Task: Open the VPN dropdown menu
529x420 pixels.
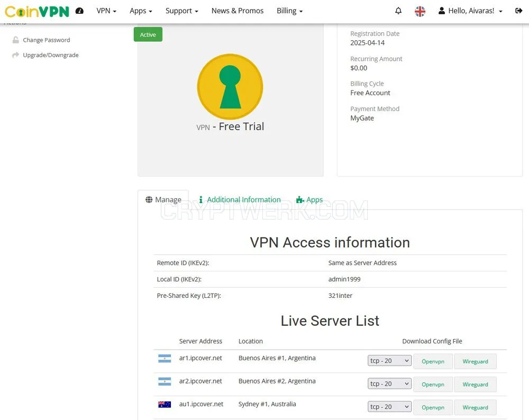Action: pyautogui.click(x=106, y=11)
